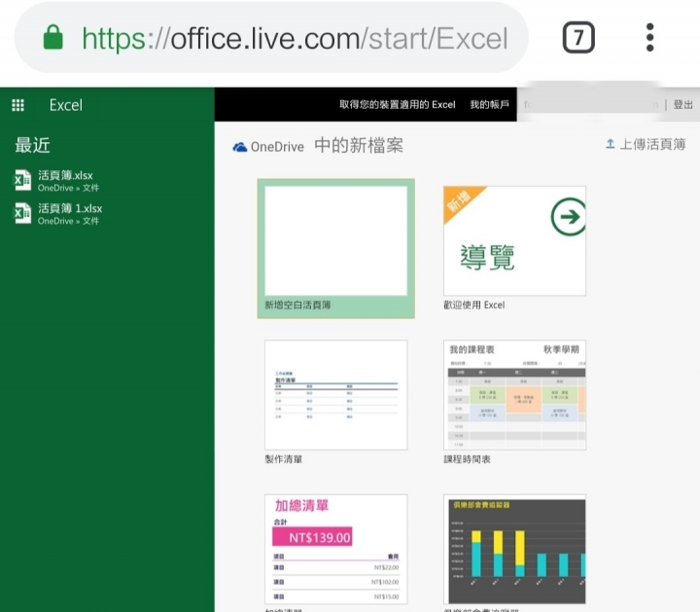Viewport: 700px width, 612px height.
Task: Open the browser tab switcher showing 7
Action: pos(578,37)
